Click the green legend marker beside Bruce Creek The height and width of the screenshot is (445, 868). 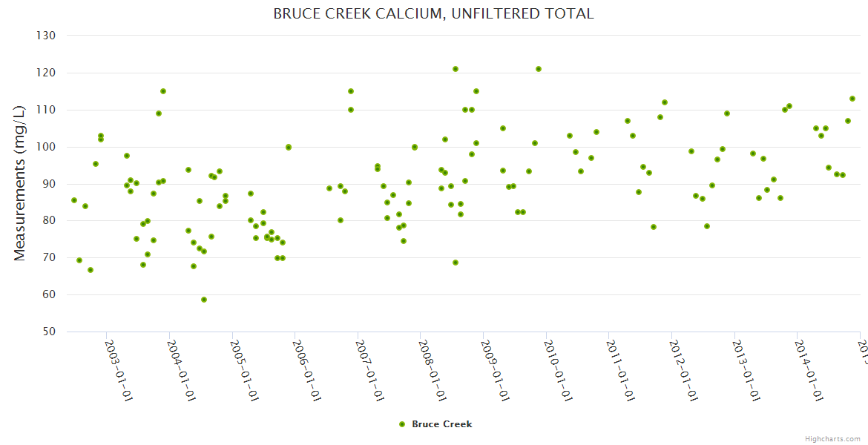[x=402, y=424]
